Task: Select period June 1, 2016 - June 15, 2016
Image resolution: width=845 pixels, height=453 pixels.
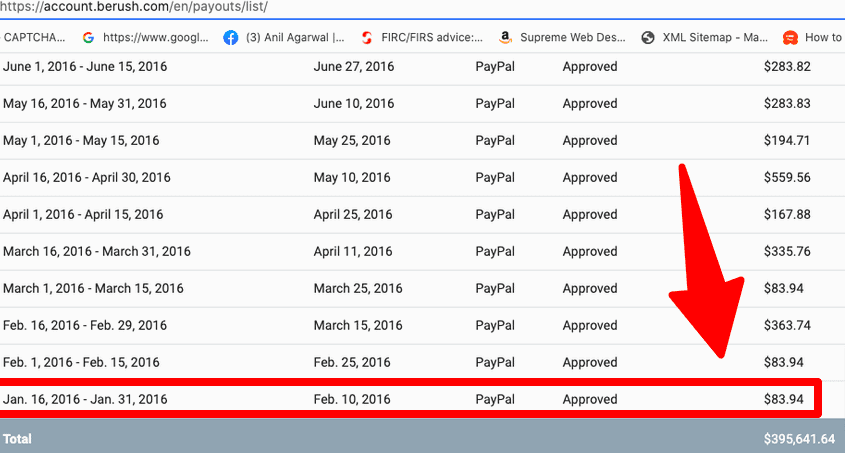Action: (85, 66)
